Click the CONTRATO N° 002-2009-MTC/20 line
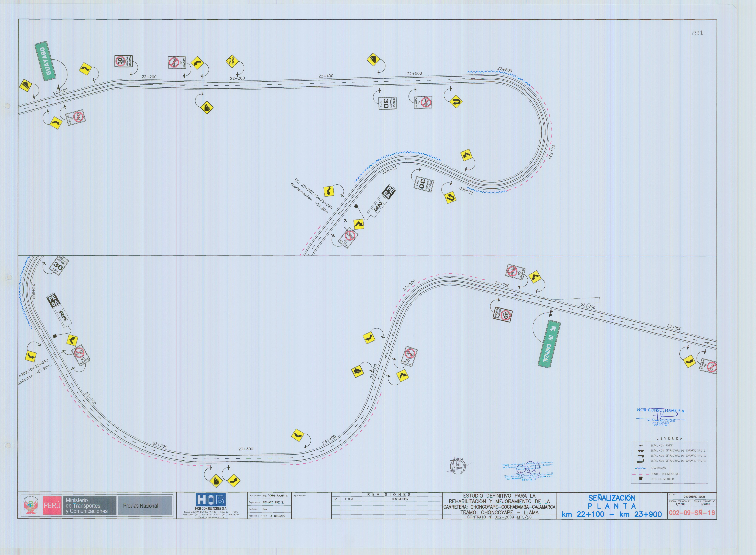The width and height of the screenshot is (756, 555). tap(499, 517)
